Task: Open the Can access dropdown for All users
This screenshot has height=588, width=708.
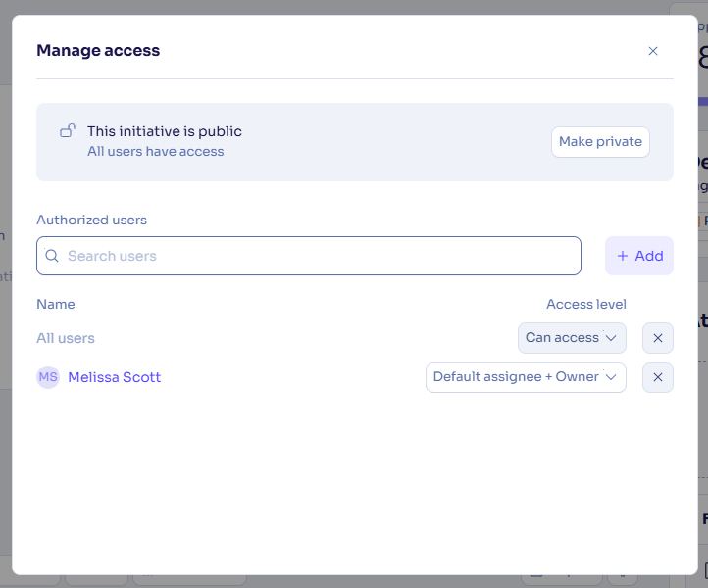Action: pos(572,337)
